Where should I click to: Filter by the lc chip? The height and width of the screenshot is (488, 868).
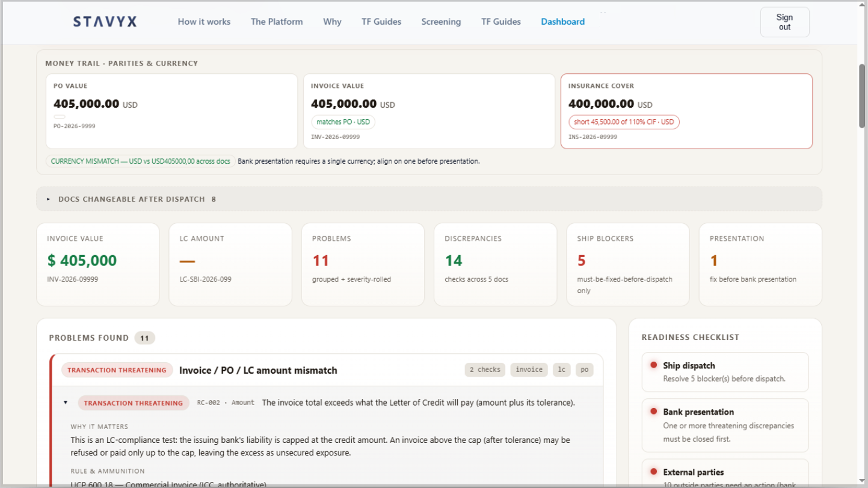(561, 370)
